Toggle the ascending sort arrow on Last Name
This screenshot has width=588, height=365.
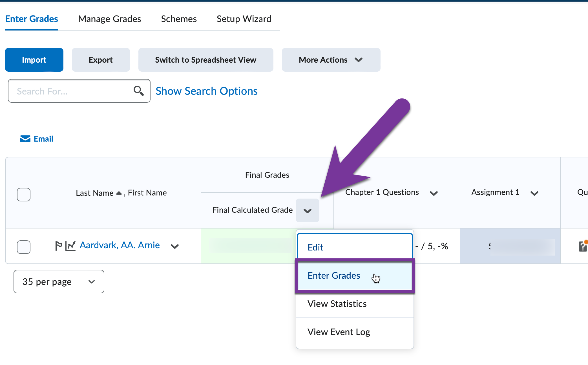click(119, 193)
